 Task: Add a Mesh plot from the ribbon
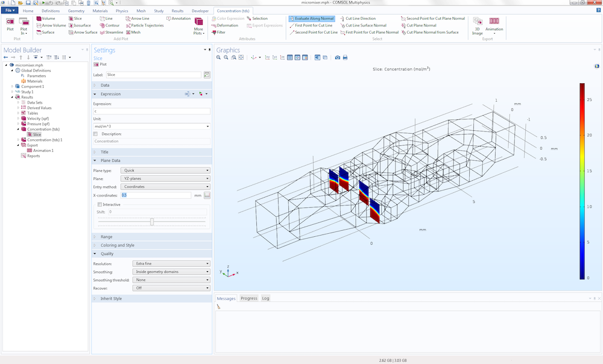tap(133, 33)
